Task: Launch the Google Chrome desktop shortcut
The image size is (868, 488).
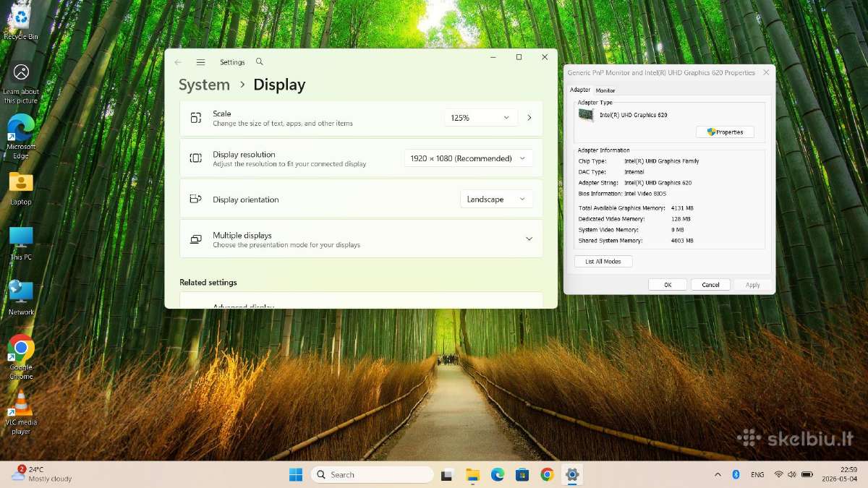Action: 21,356
